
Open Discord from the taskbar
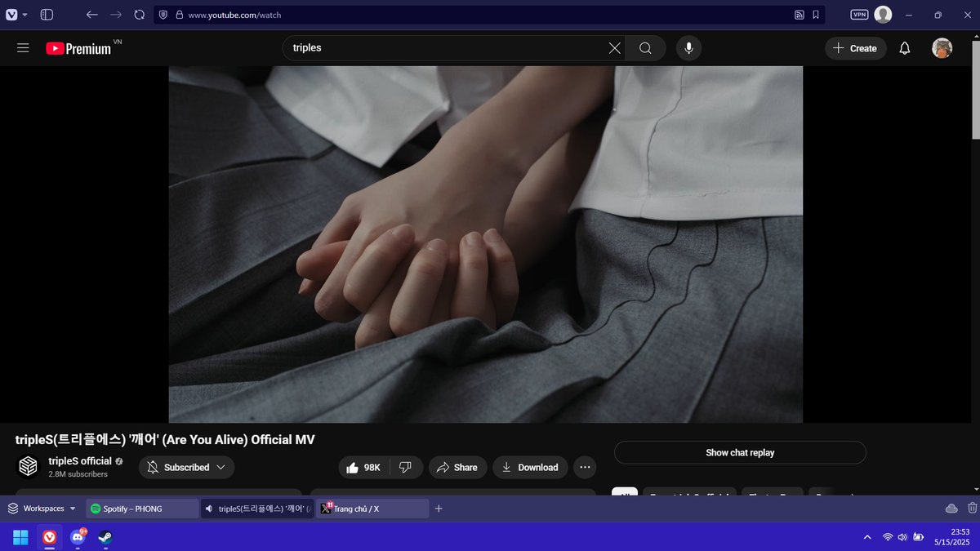pyautogui.click(x=78, y=537)
